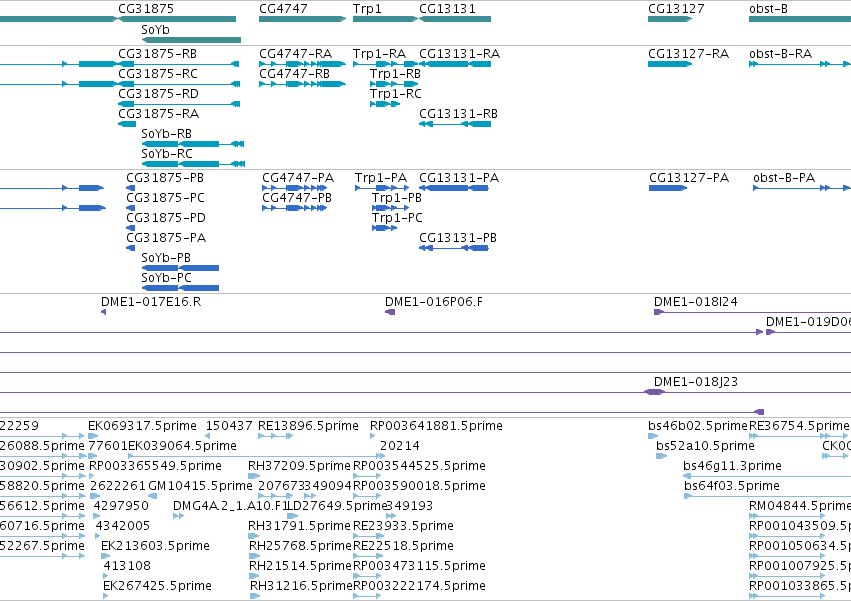
Task: Select the SoYb-RC transcript label
Action: [167, 154]
